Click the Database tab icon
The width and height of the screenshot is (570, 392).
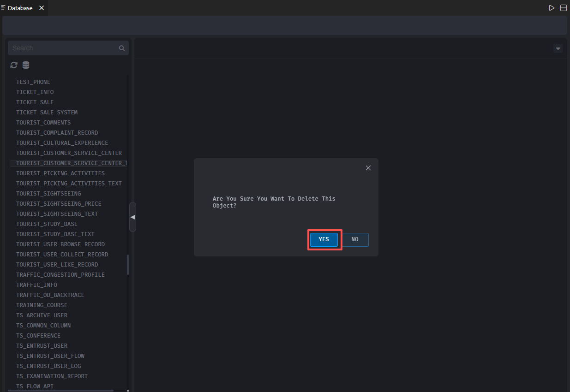tap(3, 8)
